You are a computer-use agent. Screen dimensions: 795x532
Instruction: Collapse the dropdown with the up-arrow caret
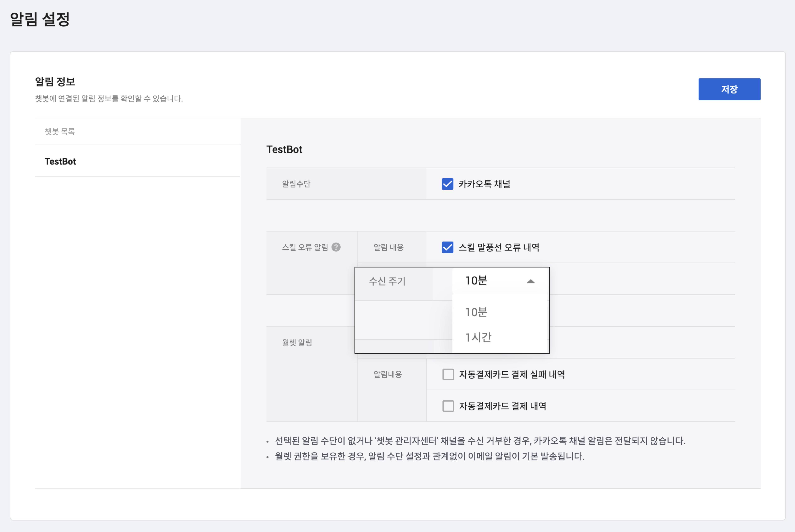[x=530, y=281]
